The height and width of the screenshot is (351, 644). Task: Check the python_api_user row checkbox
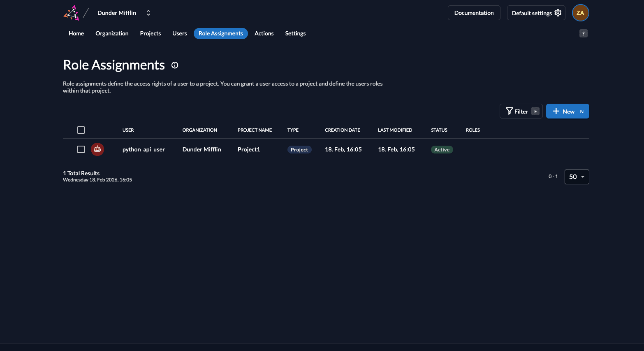81,149
